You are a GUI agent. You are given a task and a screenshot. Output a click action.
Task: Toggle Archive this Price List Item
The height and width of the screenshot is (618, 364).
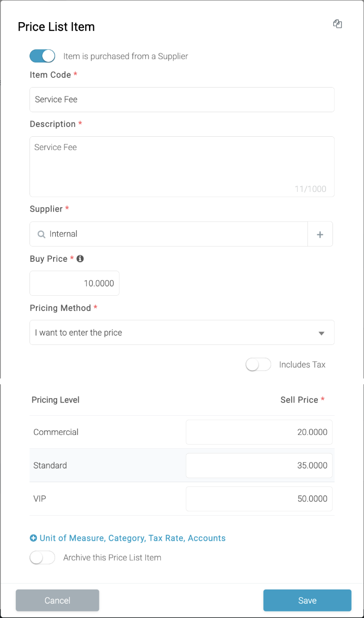point(42,557)
